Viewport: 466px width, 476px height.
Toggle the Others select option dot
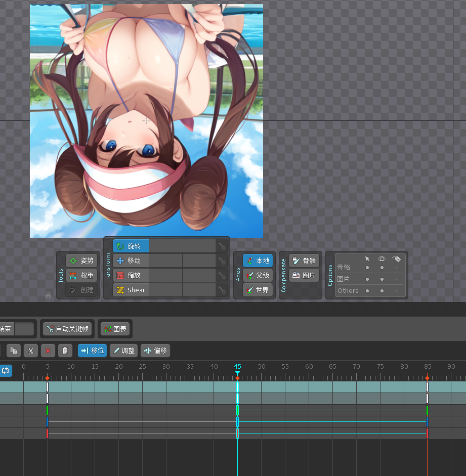point(367,291)
